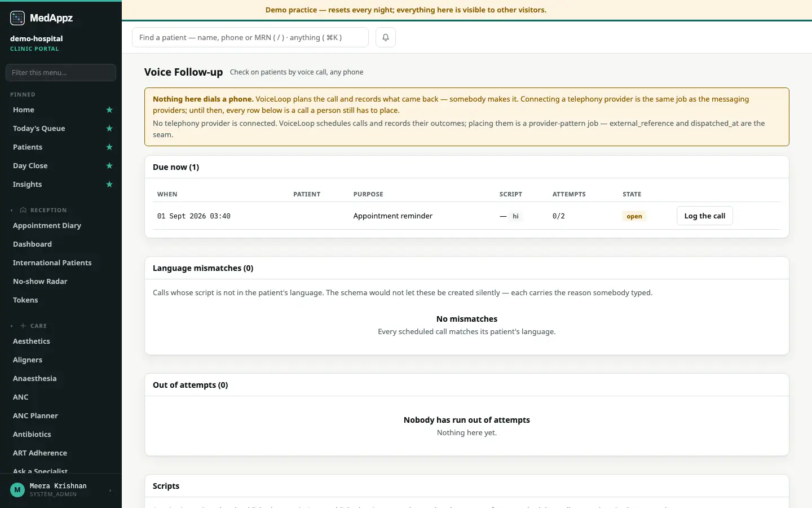Screen dimensions: 812x508
Task: Click the 0/2 attempts value
Action: pos(559,216)
